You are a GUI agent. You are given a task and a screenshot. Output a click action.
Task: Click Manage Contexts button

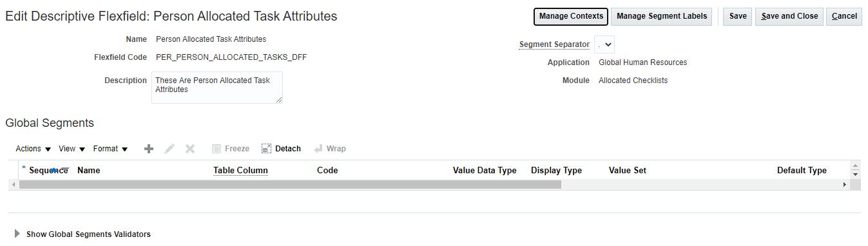pyautogui.click(x=571, y=16)
